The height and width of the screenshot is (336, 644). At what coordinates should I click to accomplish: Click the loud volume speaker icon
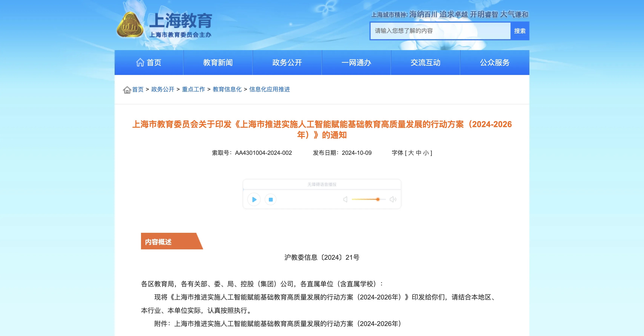click(393, 199)
